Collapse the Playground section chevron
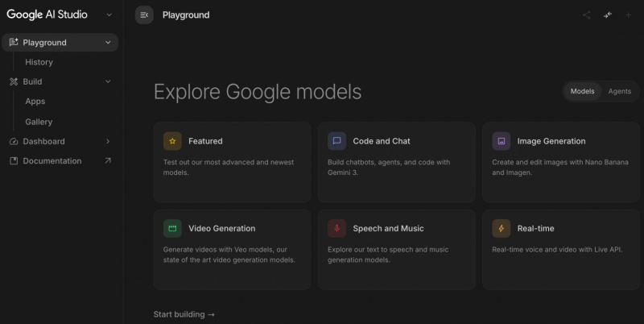Screen dimensions: 644x324 pyautogui.click(x=108, y=43)
